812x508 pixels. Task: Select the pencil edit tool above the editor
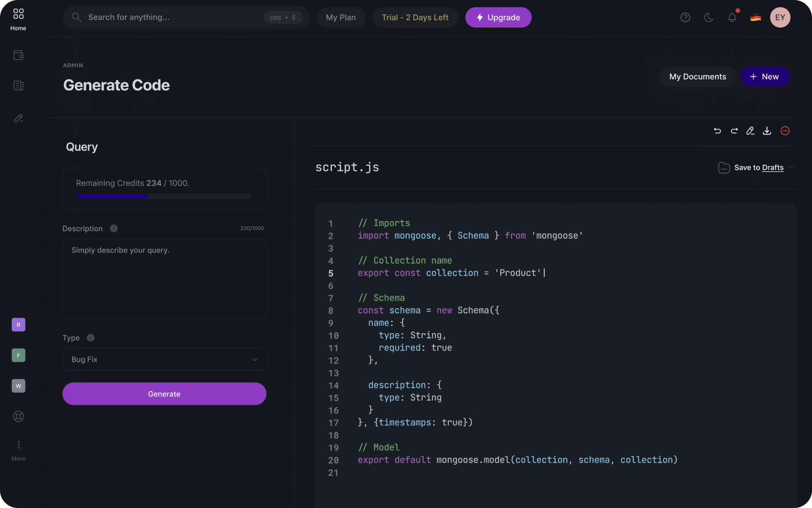point(750,131)
